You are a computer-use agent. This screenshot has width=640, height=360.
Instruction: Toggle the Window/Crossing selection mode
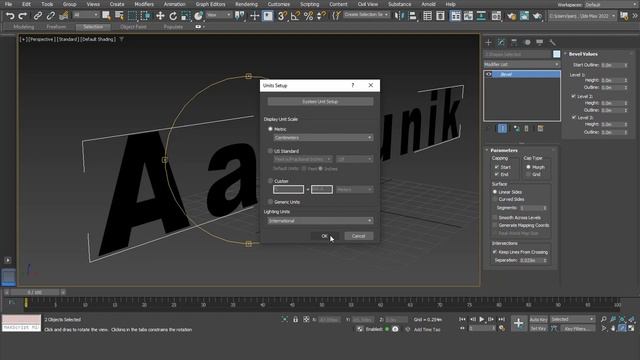(146, 16)
